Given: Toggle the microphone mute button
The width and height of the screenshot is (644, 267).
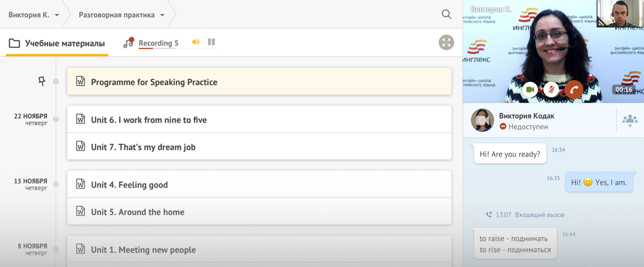Looking at the screenshot, I should [551, 89].
